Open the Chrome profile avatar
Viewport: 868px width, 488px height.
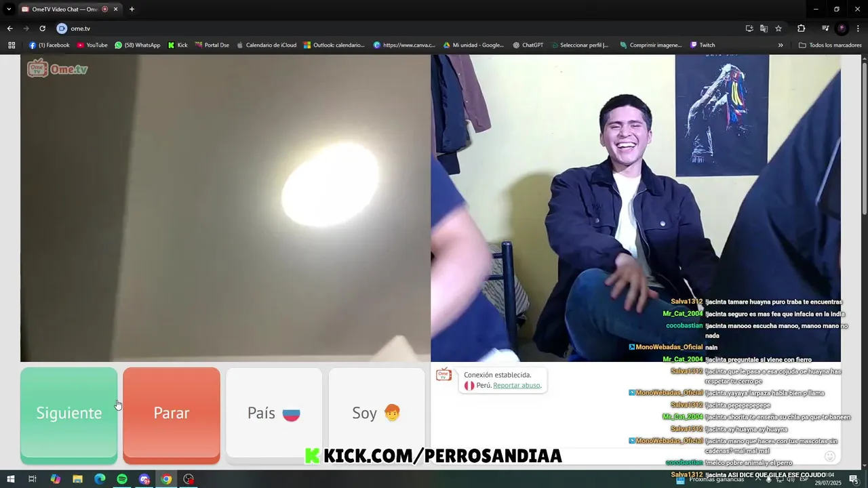[x=842, y=28]
